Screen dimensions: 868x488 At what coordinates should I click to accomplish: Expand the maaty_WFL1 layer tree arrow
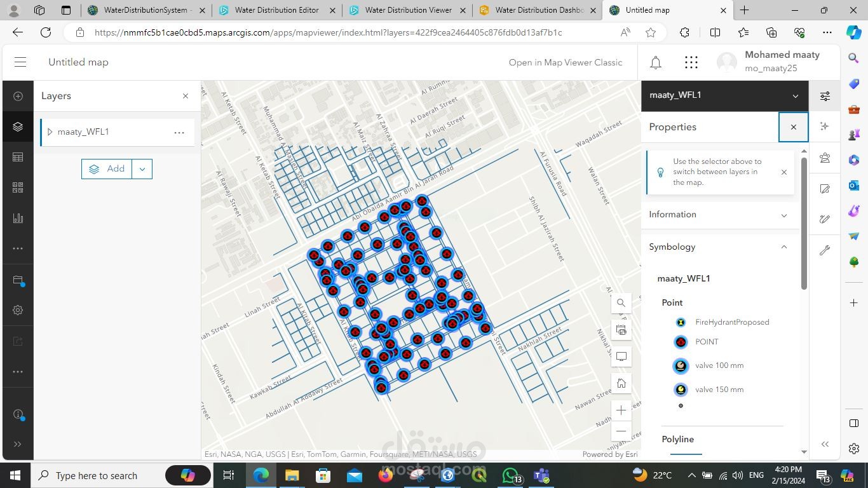(x=50, y=132)
